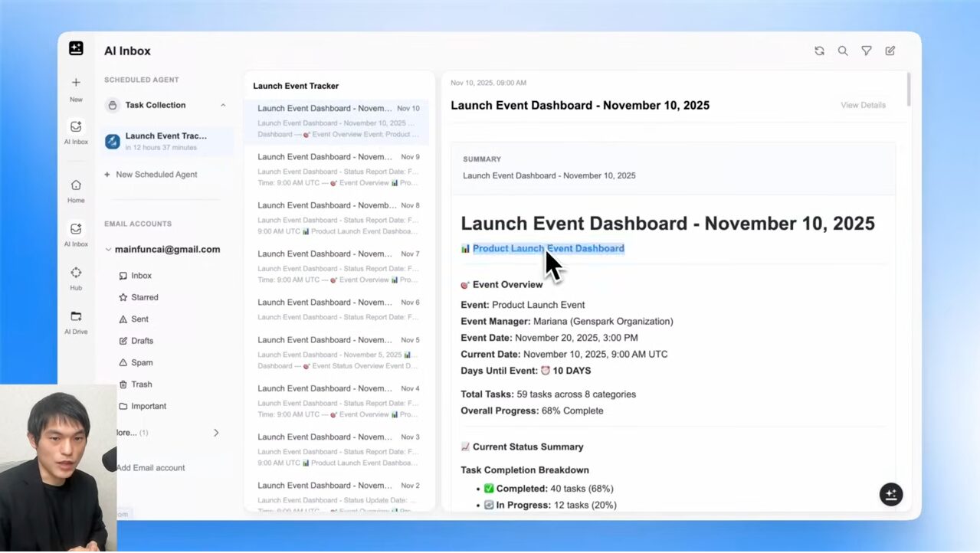This screenshot has height=553, width=980.
Task: Collapse the mainfuncai@gmail.com account tree
Action: point(108,250)
